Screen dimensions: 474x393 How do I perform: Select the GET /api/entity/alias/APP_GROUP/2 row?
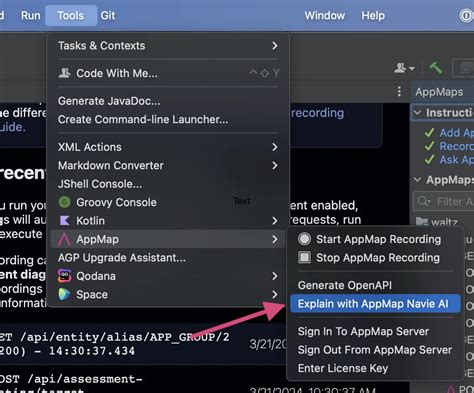tap(143, 344)
